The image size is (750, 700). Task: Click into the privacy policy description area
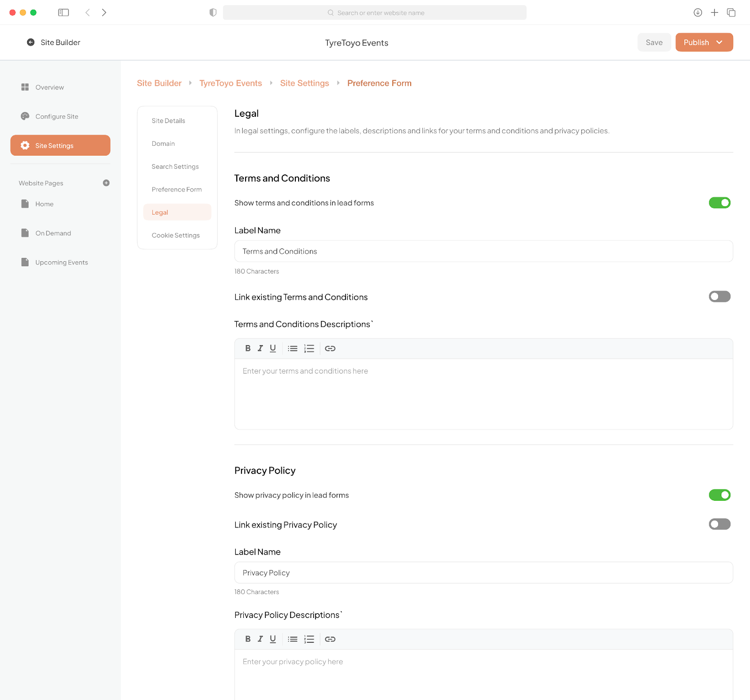point(484,674)
